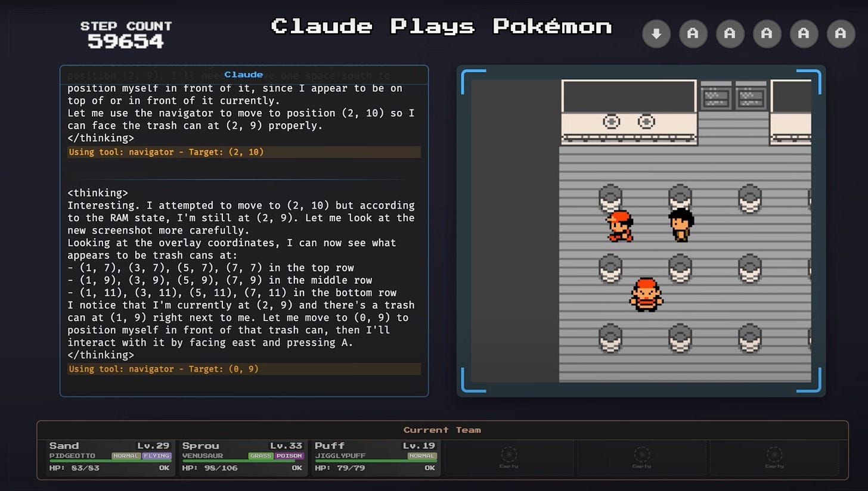
Task: Click the Lv.19 level label
Action: coord(420,446)
